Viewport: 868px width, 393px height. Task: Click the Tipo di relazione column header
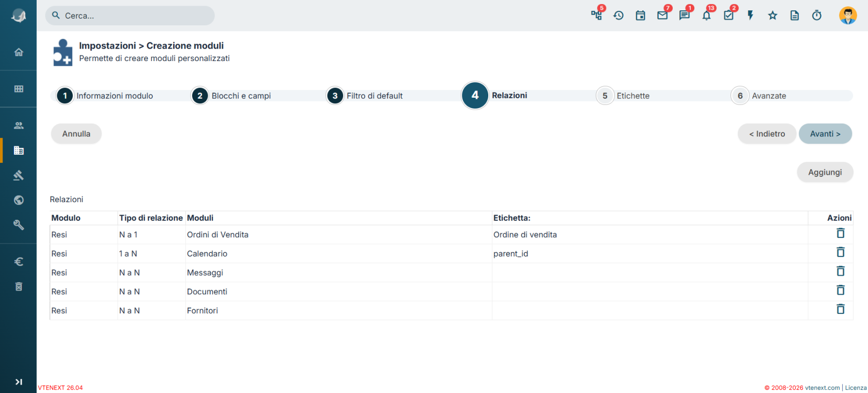pos(151,218)
